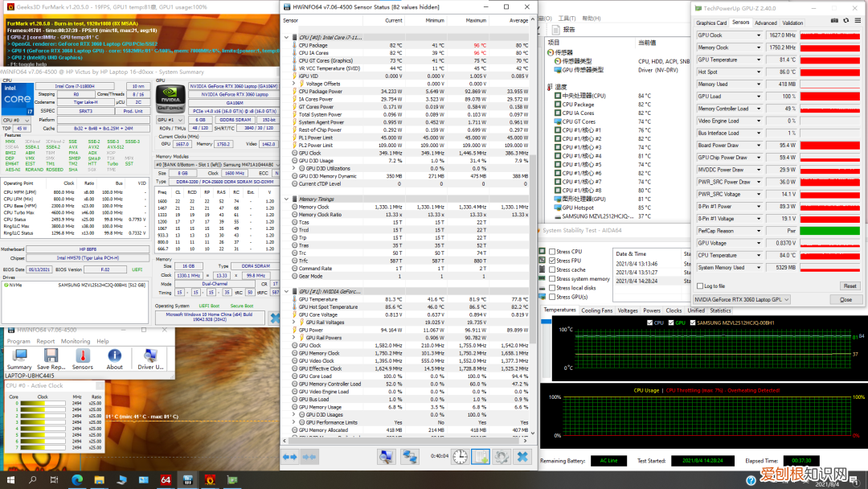The image size is (868, 489).
Task: Uncheck the Stress FPU checkbox
Action: pos(553,261)
